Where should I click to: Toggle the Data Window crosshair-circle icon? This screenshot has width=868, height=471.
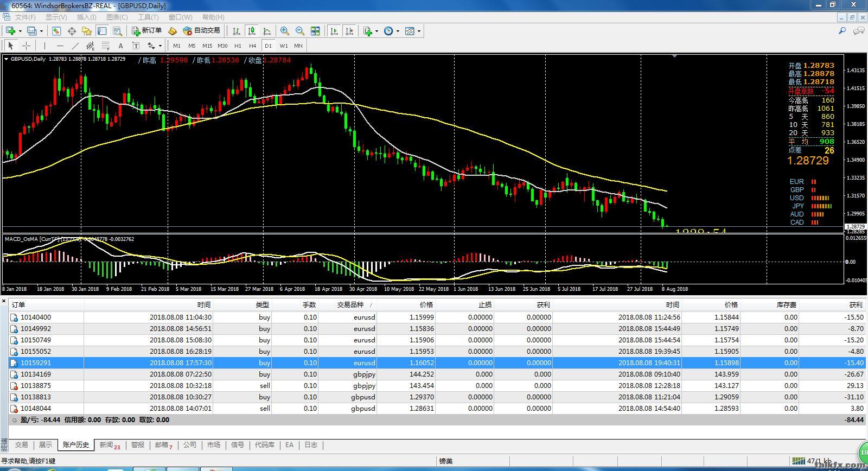click(x=72, y=31)
